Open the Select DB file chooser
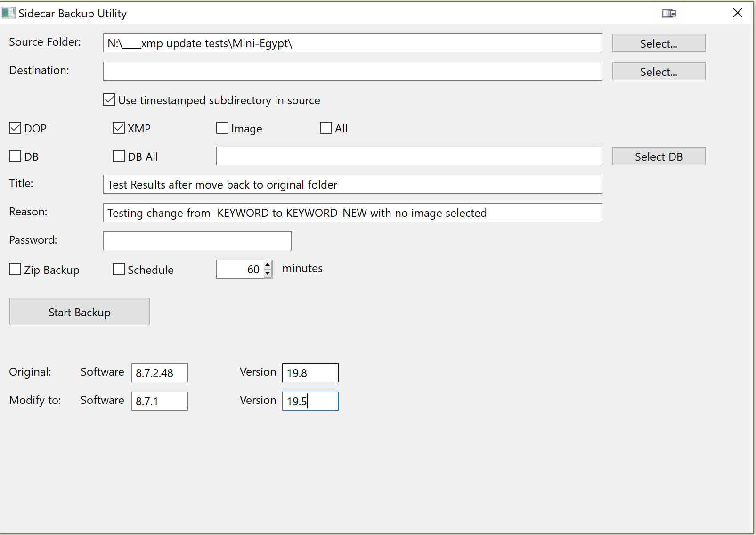756x535 pixels. [x=658, y=156]
